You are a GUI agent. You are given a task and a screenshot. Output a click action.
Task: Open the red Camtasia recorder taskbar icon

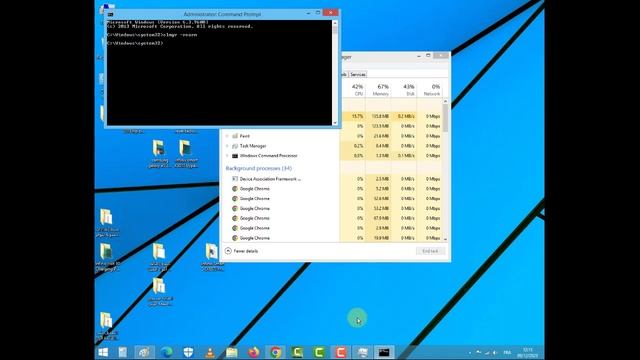pos(341,352)
